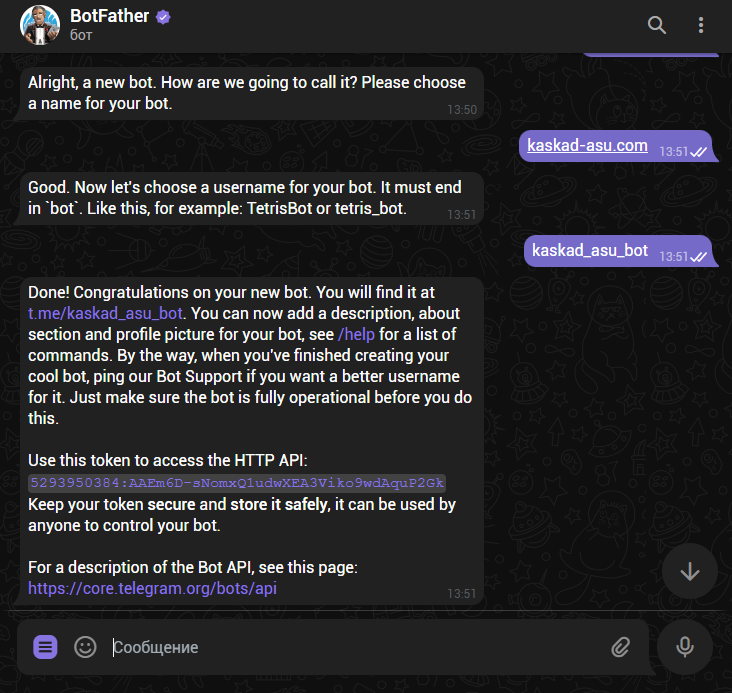Click the 'Alright, a new bot' message
732x693 pixels.
(250, 93)
